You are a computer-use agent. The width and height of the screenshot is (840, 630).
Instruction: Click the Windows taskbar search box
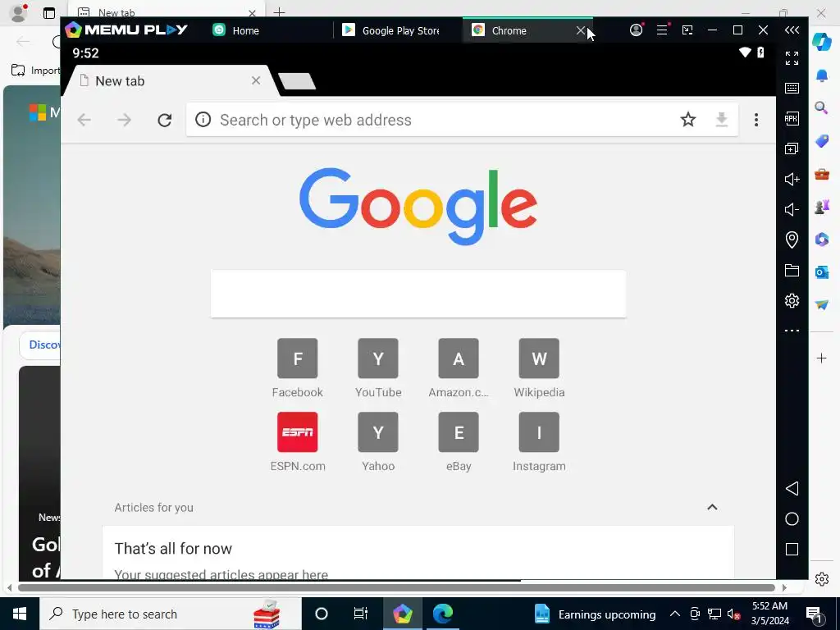click(171, 614)
